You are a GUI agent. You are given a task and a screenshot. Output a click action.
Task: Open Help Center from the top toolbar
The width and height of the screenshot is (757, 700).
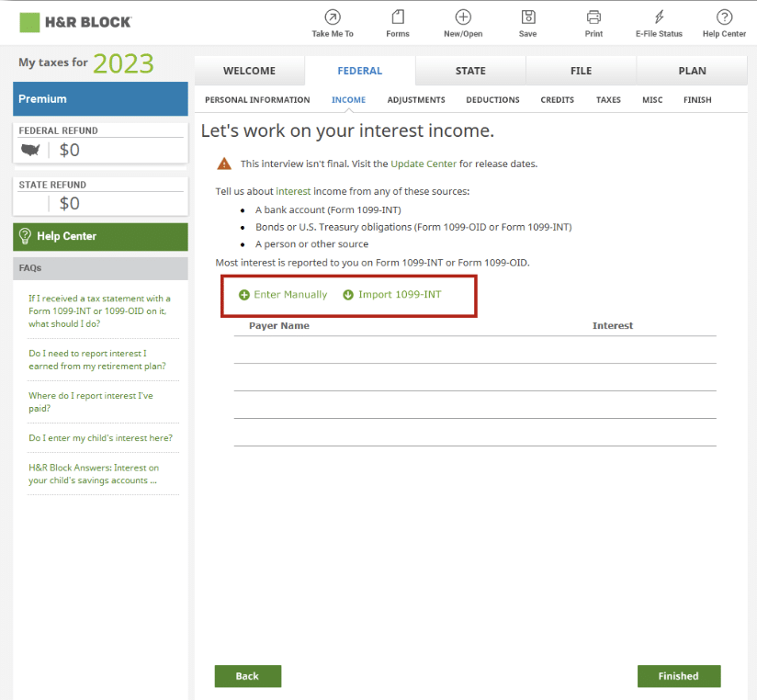pos(724,23)
